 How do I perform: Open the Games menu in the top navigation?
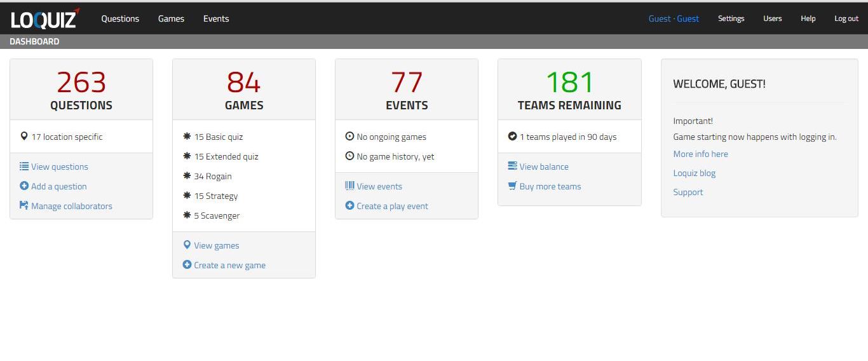[171, 18]
